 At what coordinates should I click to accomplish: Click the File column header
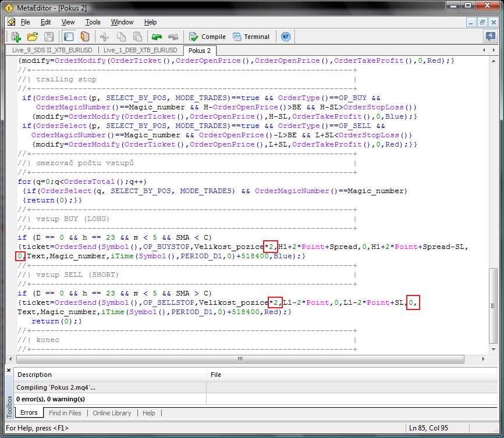(x=352, y=375)
